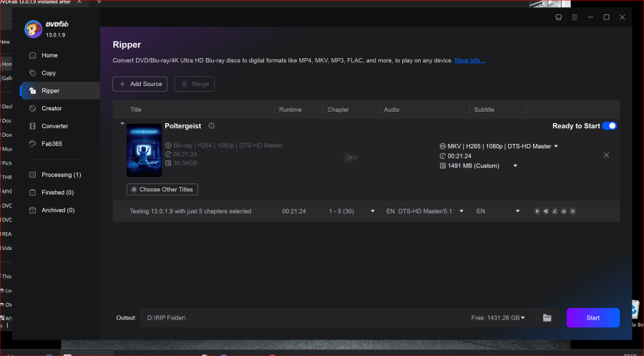644x356 pixels.
Task: Click the Copy disc icon in sidebar
Action: [x=32, y=73]
